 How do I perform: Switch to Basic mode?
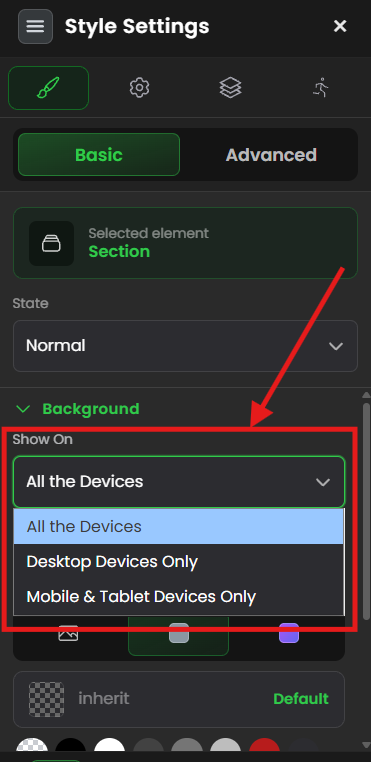click(99, 155)
